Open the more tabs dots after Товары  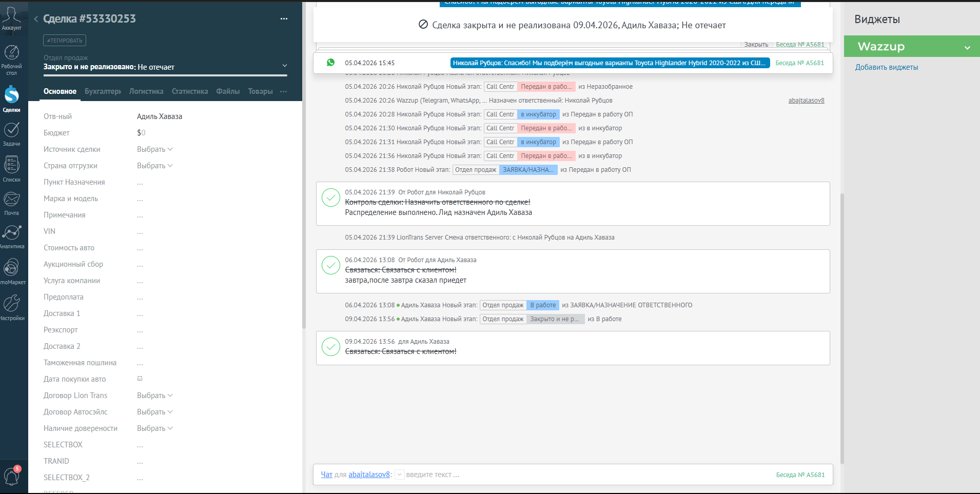[x=284, y=91]
